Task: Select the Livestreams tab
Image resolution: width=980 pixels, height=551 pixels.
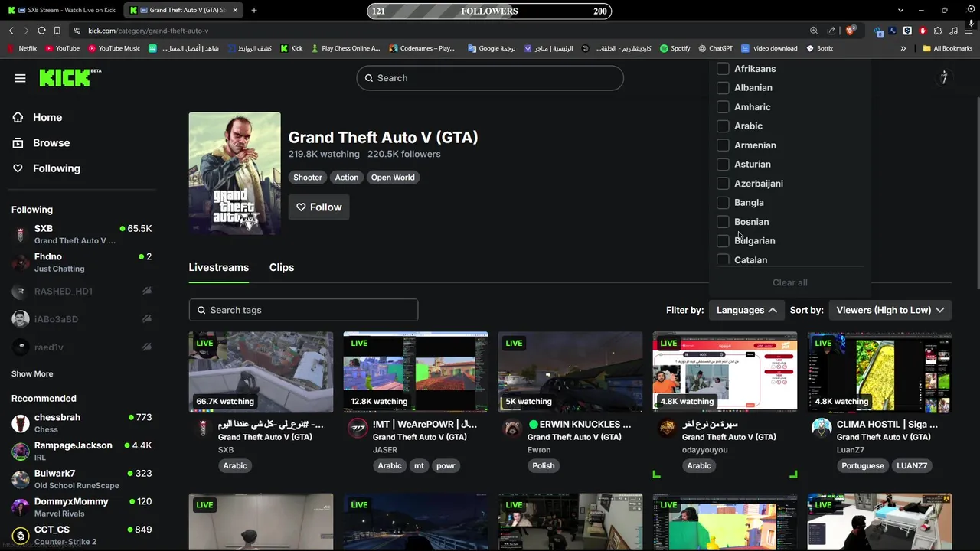Action: click(218, 267)
